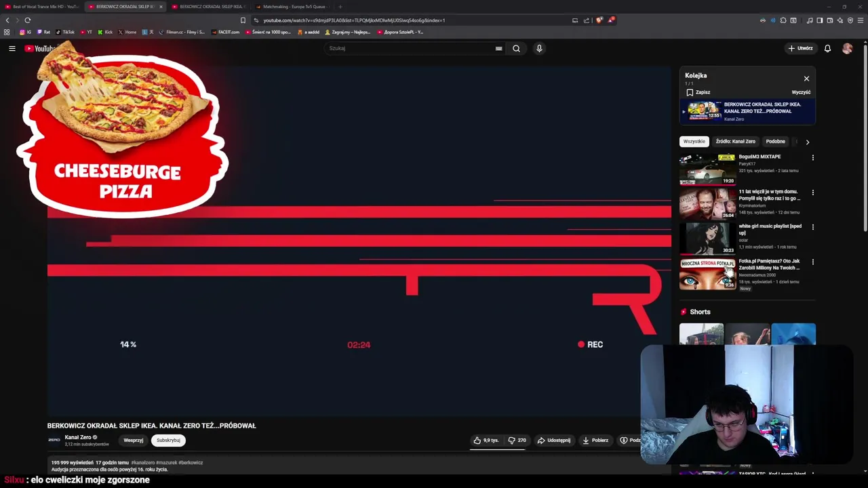The image size is (868, 488).
Task: Open the IG bookmark
Action: click(25, 32)
